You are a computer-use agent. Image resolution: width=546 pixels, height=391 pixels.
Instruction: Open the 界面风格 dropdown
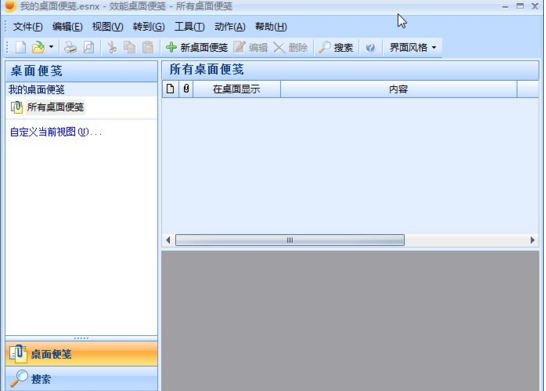413,47
